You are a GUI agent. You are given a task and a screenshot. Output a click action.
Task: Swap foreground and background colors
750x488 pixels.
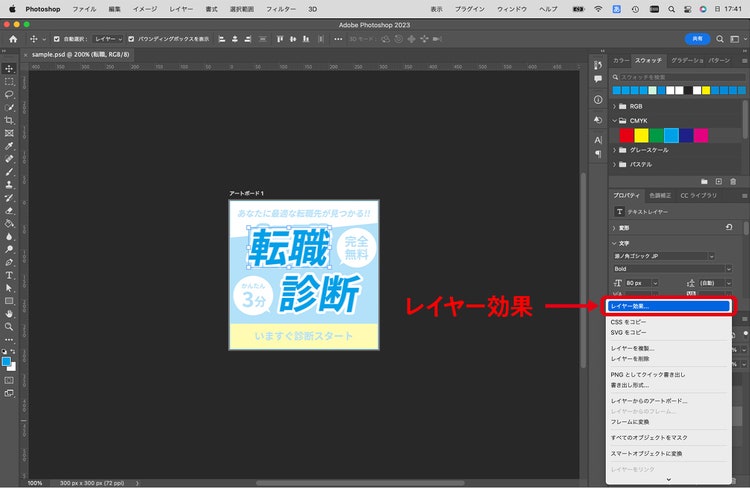pos(13,352)
